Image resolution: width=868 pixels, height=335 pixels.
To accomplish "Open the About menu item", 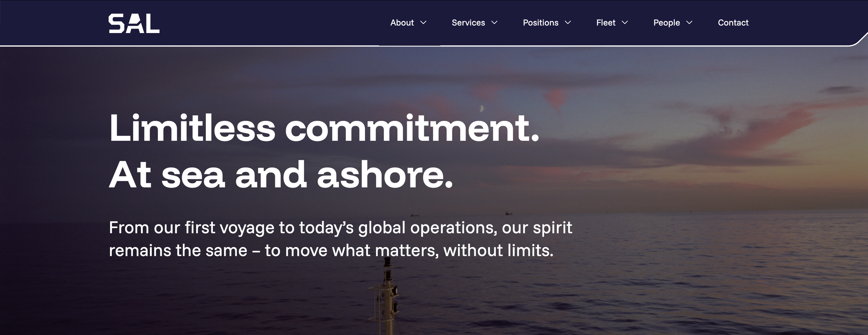I will [x=402, y=23].
